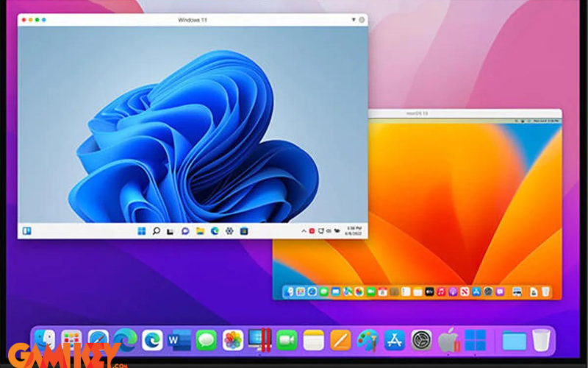588x368 pixels.
Task: Open Calendar in the macOS 13 VM dock
Action: (x=382, y=291)
